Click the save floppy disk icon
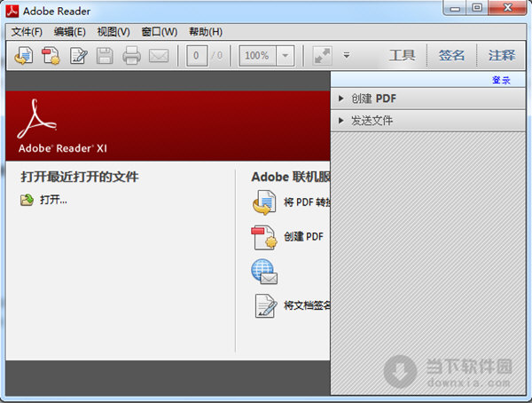Screen dimensions: 532x403 pos(105,55)
